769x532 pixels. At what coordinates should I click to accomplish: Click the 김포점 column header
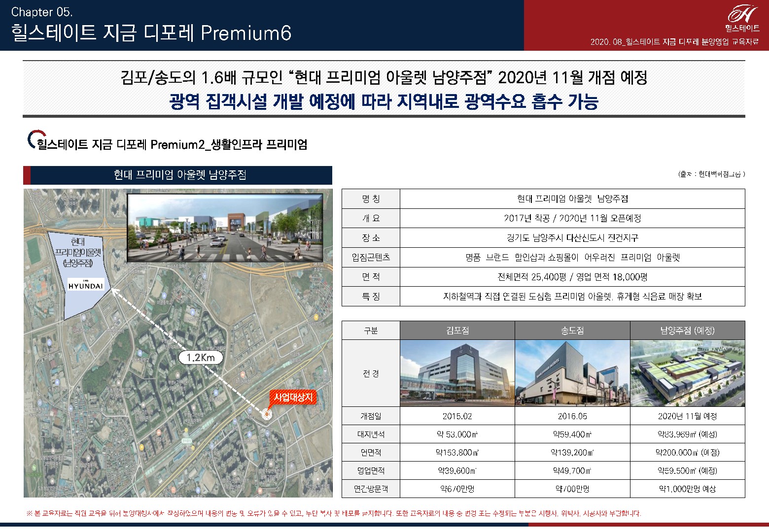click(457, 331)
